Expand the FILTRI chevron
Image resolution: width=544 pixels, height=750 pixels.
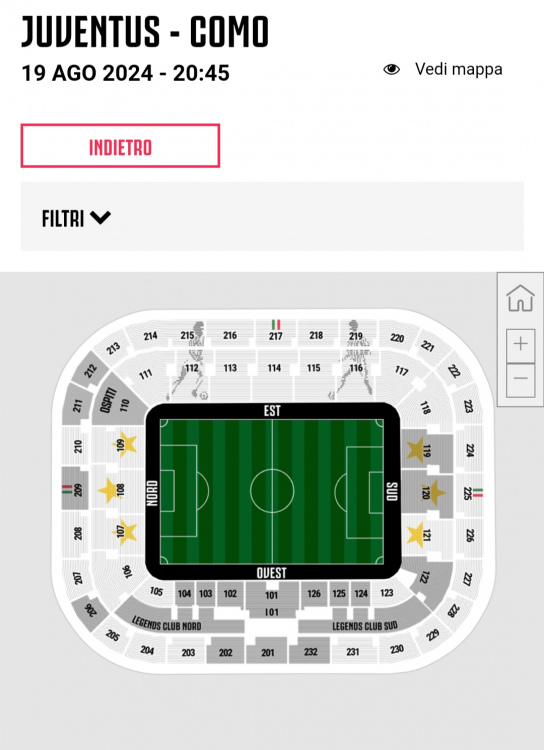point(100,218)
